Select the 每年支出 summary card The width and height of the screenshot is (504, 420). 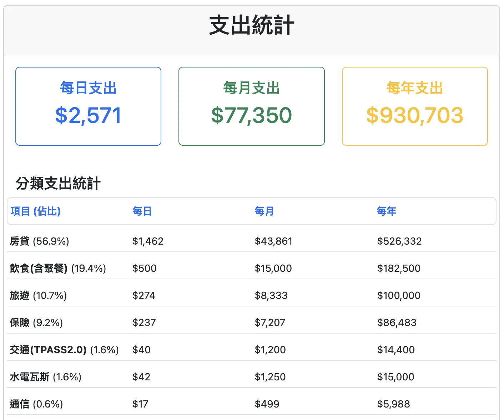[x=415, y=105]
